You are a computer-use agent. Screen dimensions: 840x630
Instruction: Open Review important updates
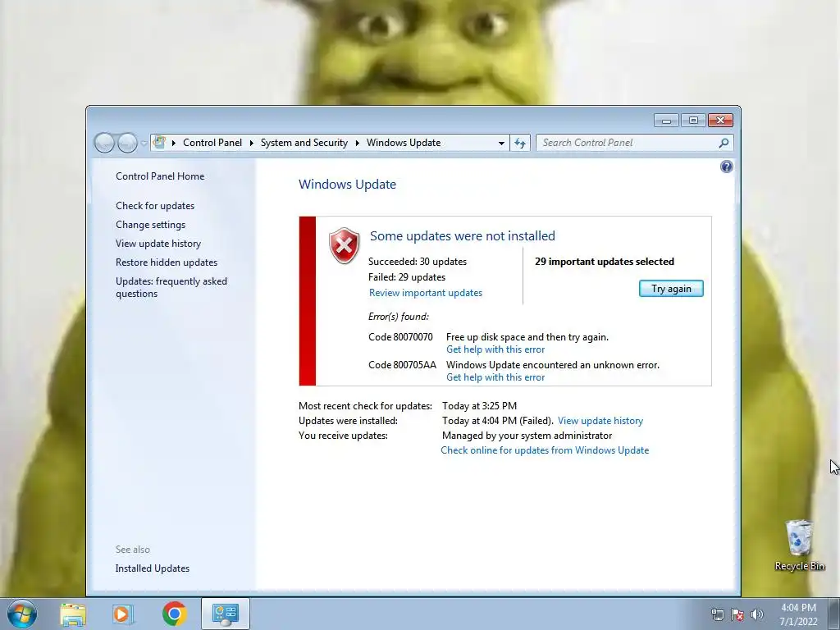point(426,293)
